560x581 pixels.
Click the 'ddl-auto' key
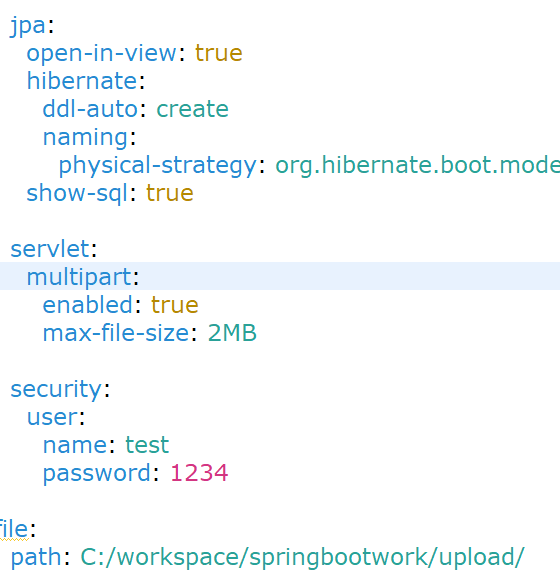(90, 109)
